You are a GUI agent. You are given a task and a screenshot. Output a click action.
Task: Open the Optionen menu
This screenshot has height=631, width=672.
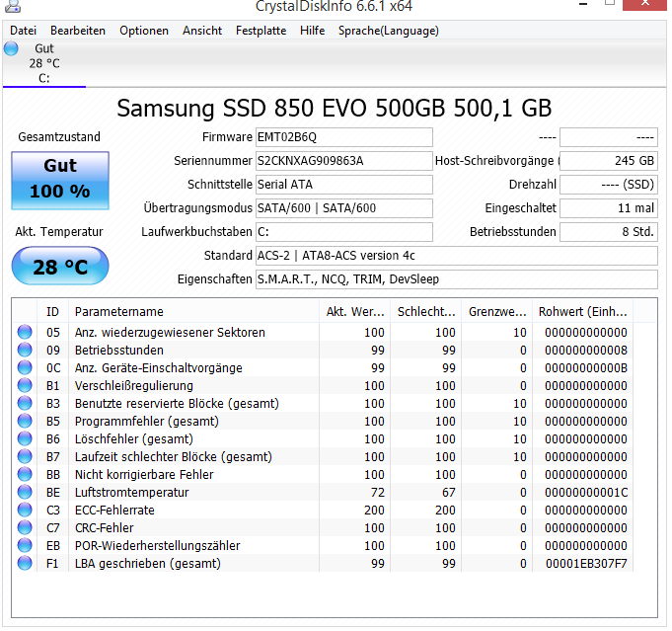143,31
